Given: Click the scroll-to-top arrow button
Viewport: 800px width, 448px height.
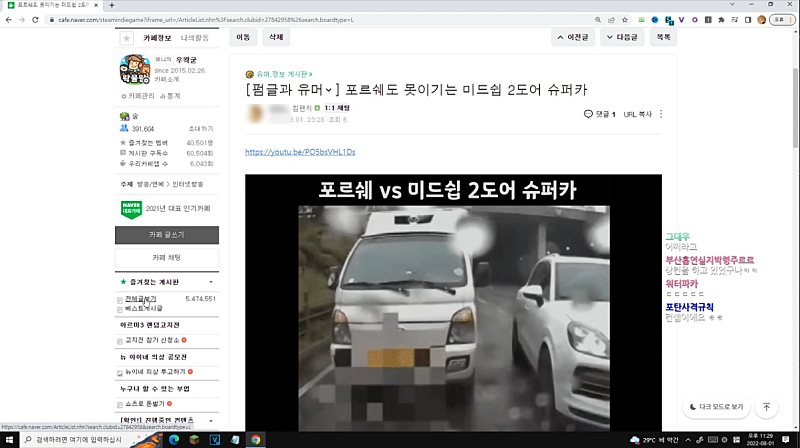Looking at the screenshot, I should 766,407.
